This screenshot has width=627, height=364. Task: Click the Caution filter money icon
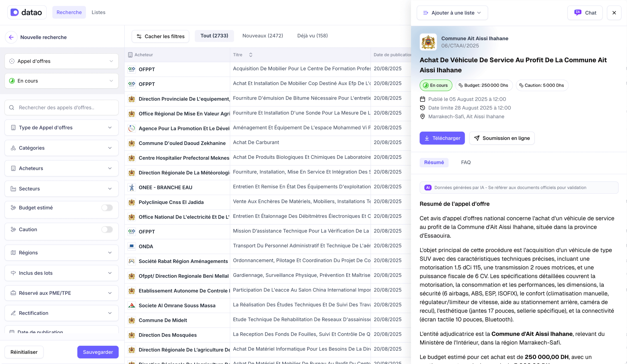pos(13,229)
